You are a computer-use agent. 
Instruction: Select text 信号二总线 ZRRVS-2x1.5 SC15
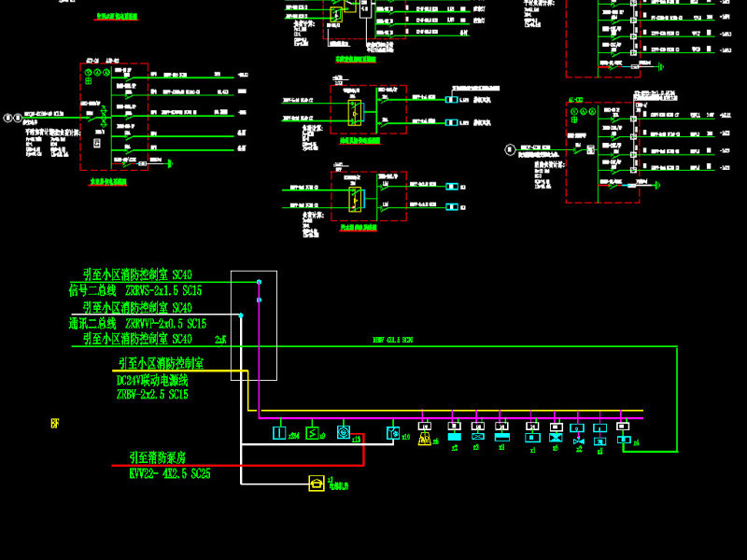point(135,290)
